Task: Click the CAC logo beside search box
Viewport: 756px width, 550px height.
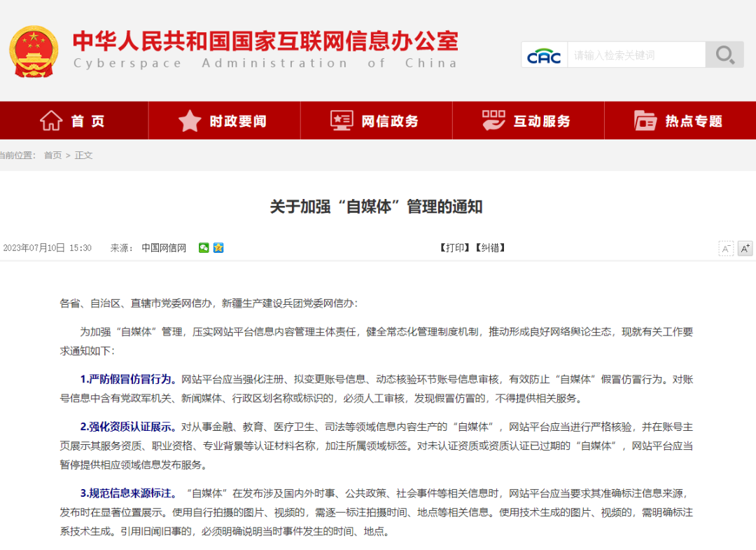Action: tap(544, 55)
